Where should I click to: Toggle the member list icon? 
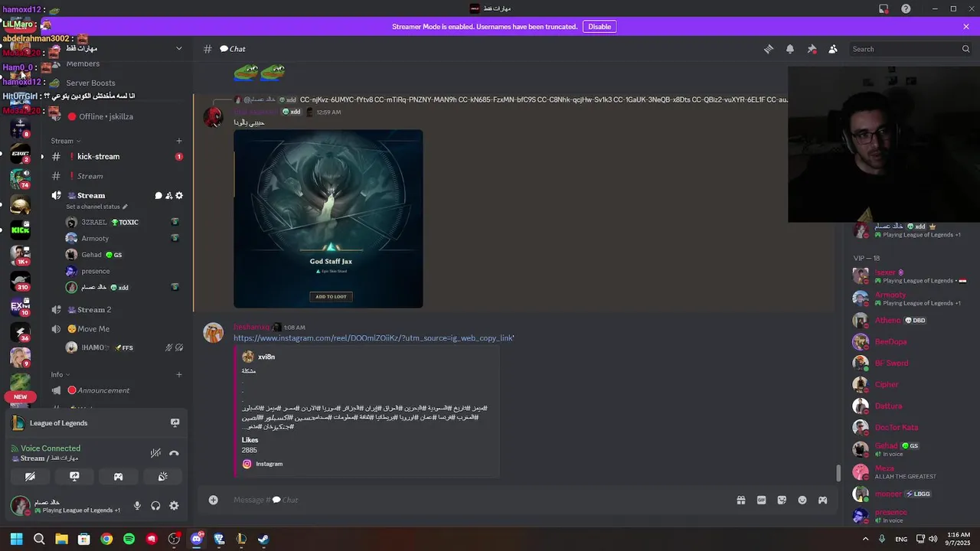point(833,49)
